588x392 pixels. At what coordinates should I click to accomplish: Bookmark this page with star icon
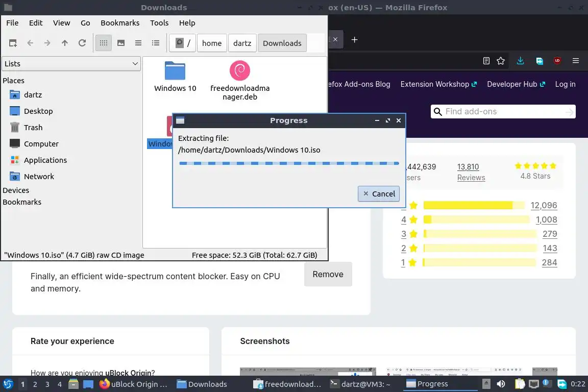coord(501,61)
